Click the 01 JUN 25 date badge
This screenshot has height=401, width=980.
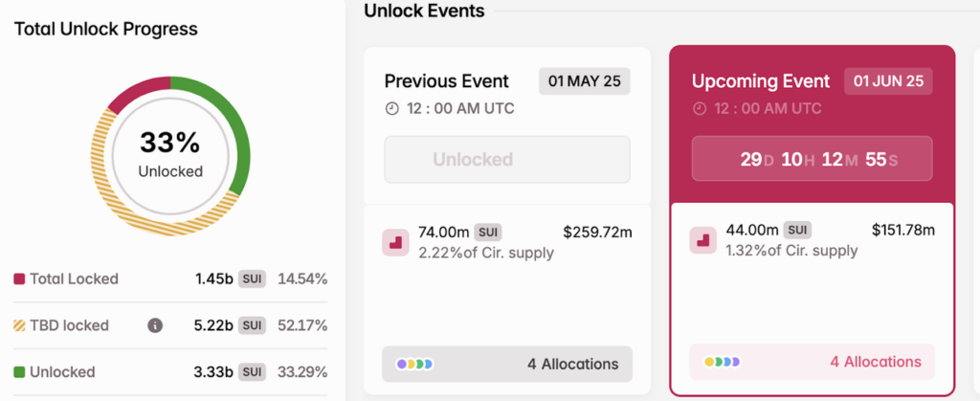point(888,81)
